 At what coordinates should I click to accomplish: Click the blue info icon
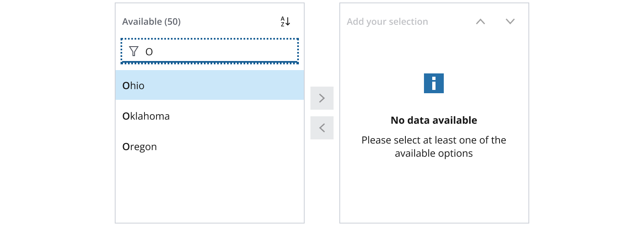pyautogui.click(x=433, y=83)
